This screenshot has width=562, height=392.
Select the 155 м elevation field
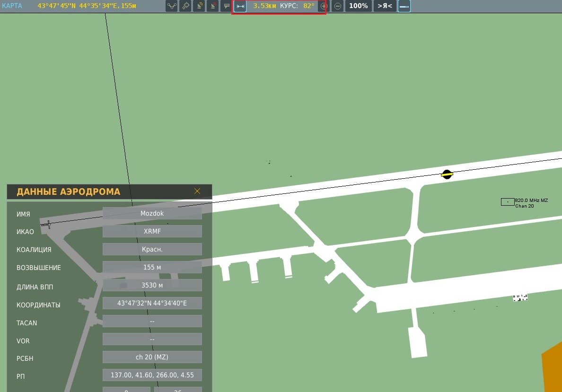152,267
